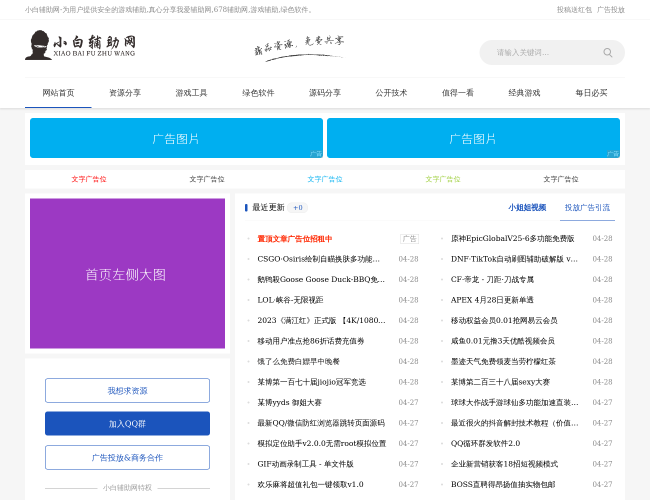Open 源码分享 navigation item
The height and width of the screenshot is (500, 650).
click(x=325, y=93)
